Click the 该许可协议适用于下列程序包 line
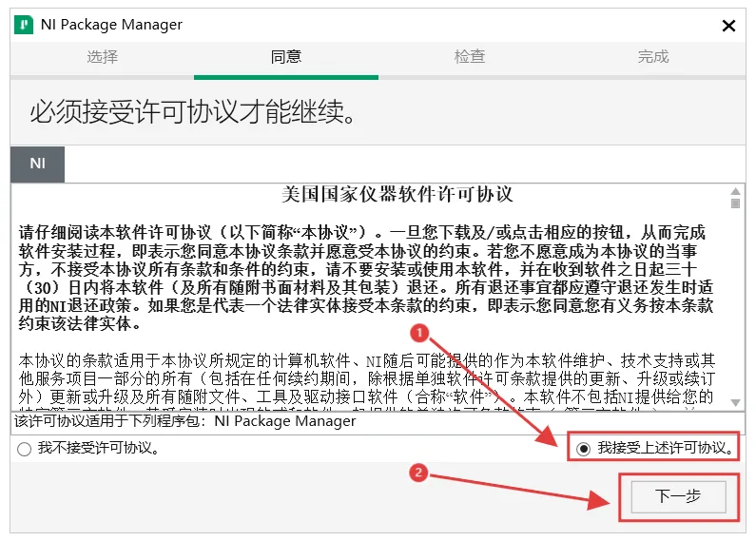756x541 pixels. tap(185, 421)
